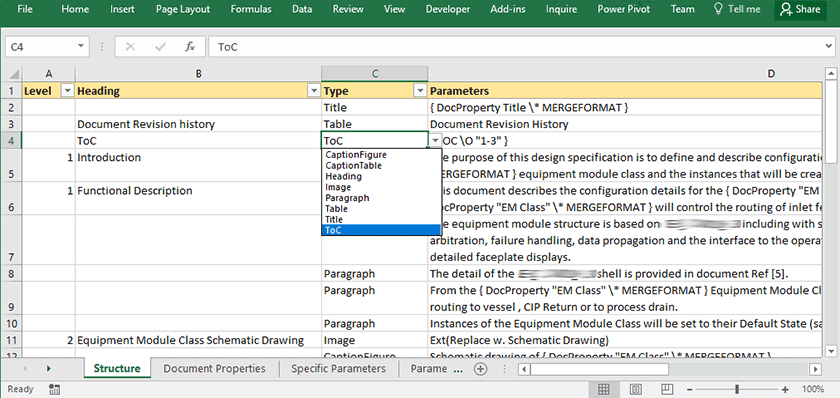The width and height of the screenshot is (840, 398).
Task: Open the Team tab
Action: point(682,9)
